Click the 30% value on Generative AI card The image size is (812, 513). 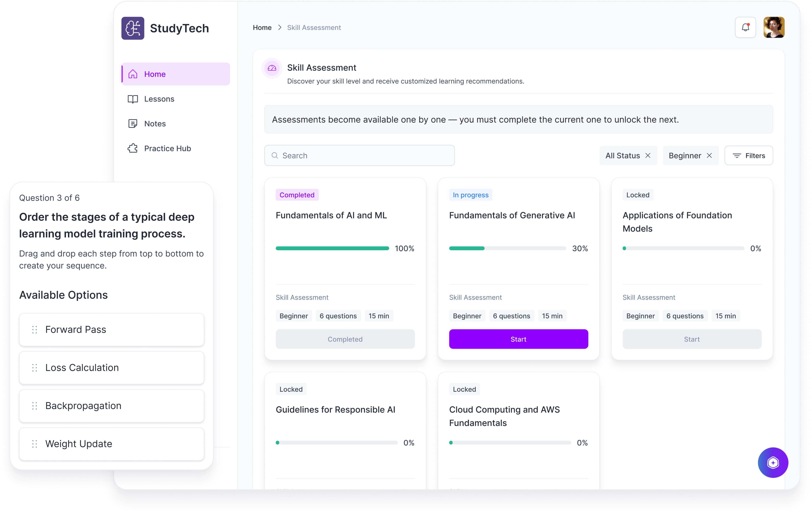pyautogui.click(x=580, y=248)
